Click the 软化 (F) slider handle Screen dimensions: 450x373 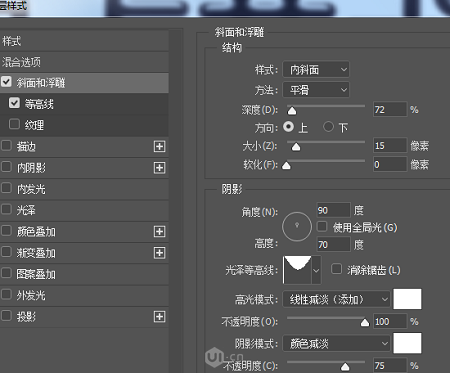click(286, 165)
